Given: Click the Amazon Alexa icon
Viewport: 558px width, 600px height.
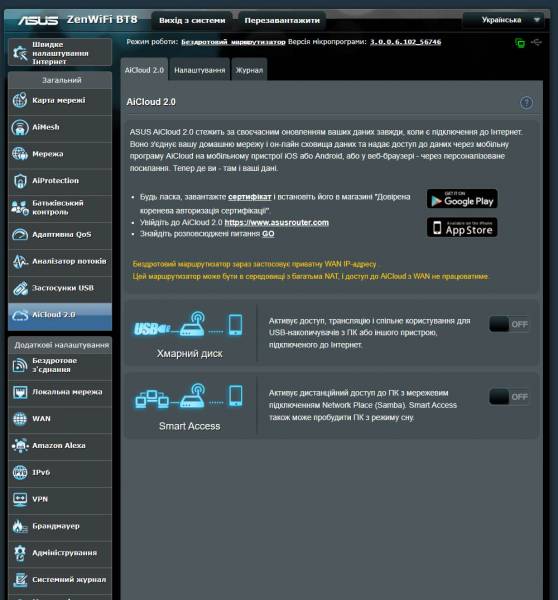Looking at the screenshot, I should pyautogui.click(x=20, y=445).
